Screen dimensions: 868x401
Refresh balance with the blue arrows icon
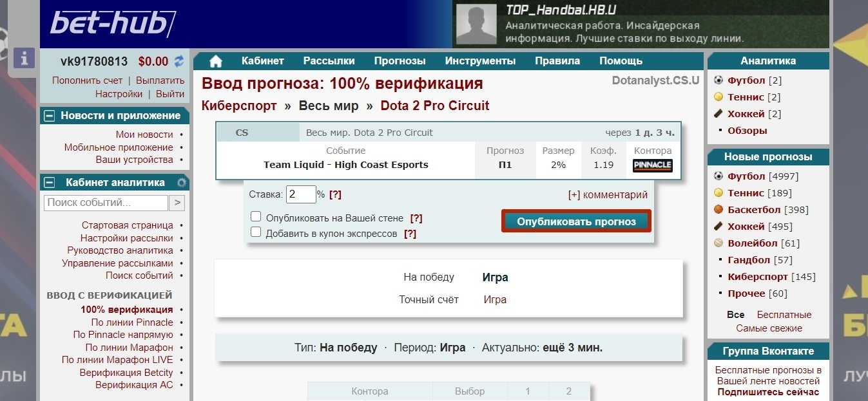[178, 62]
